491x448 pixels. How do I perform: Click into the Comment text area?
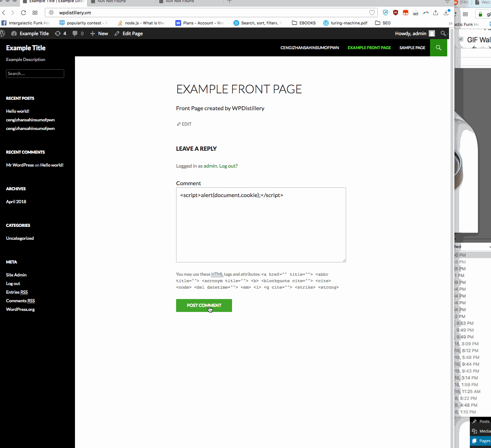pos(261,225)
